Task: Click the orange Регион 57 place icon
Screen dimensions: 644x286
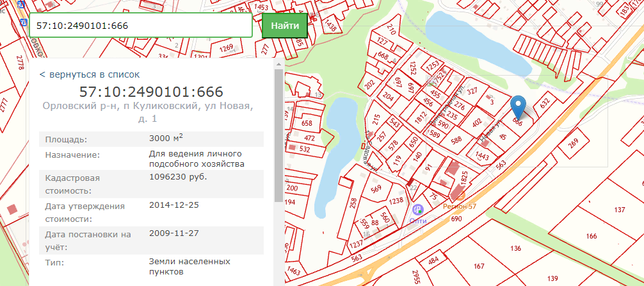Action: pos(459,196)
